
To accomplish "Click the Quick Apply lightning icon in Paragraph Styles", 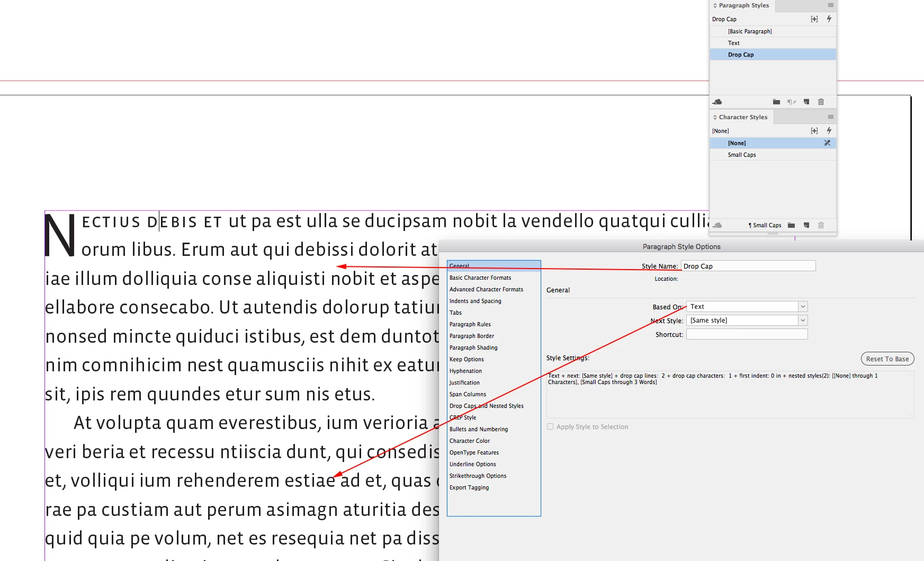I will point(829,19).
